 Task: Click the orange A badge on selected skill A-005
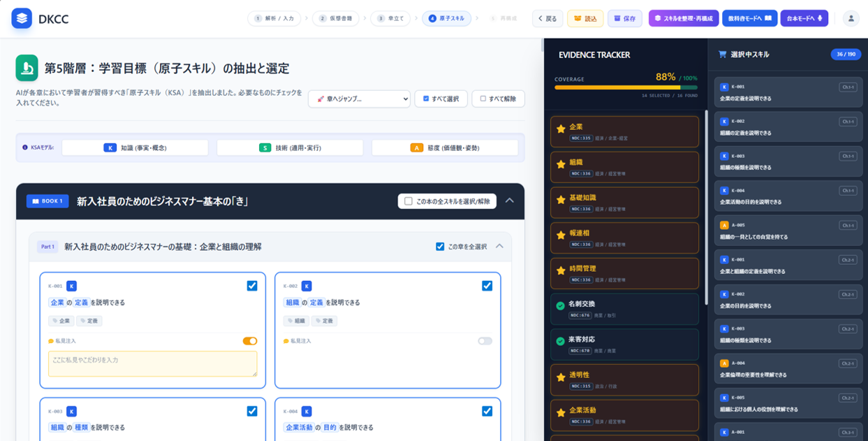[724, 226]
